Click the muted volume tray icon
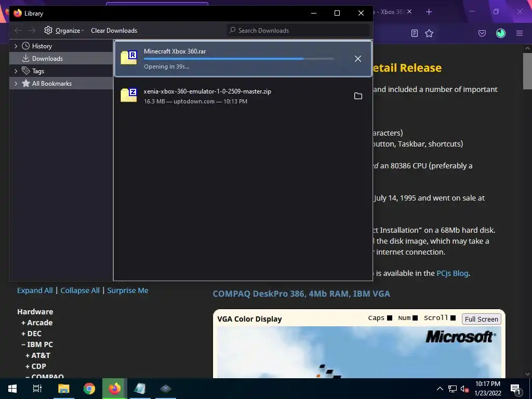The width and height of the screenshot is (532, 399). click(x=464, y=389)
